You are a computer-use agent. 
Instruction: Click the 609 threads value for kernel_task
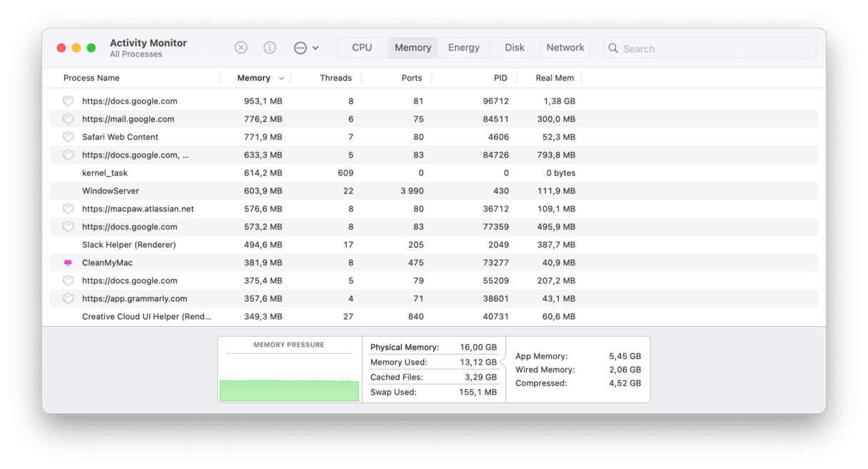[345, 173]
